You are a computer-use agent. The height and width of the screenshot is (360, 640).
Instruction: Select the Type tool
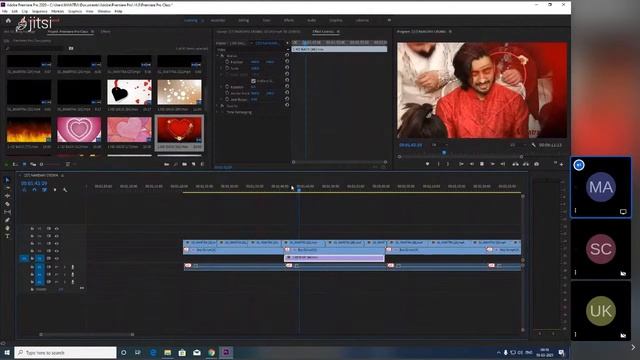pyautogui.click(x=7, y=236)
